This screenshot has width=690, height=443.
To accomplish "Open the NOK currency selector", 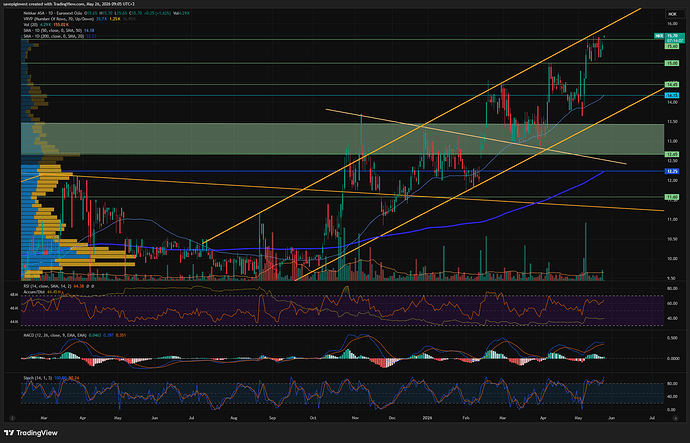I will point(672,14).
